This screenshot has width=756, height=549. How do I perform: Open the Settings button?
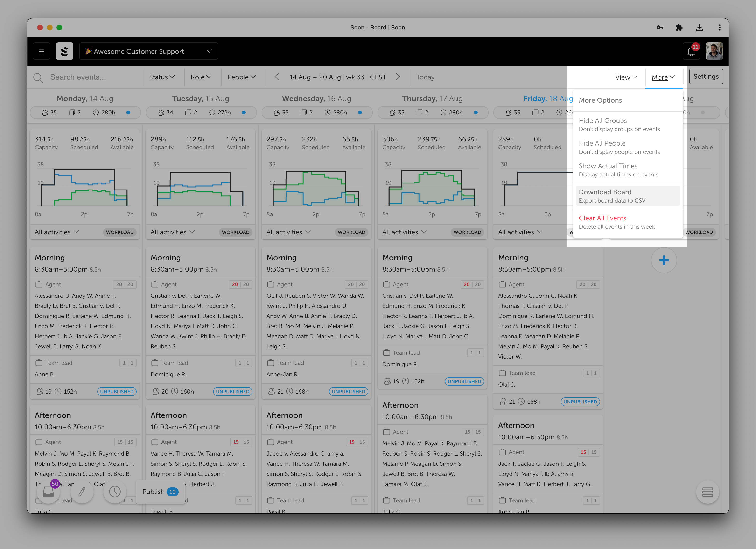pyautogui.click(x=706, y=76)
